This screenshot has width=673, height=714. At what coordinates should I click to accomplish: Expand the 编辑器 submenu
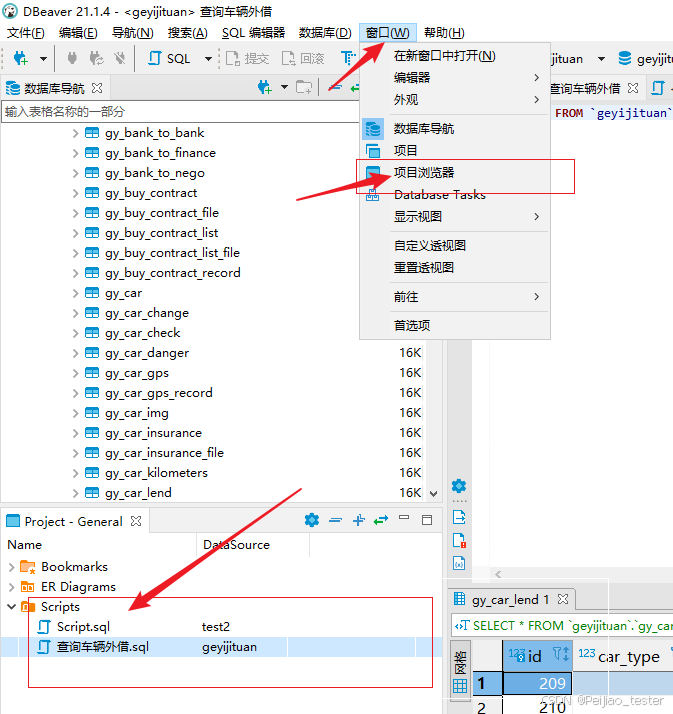click(455, 78)
